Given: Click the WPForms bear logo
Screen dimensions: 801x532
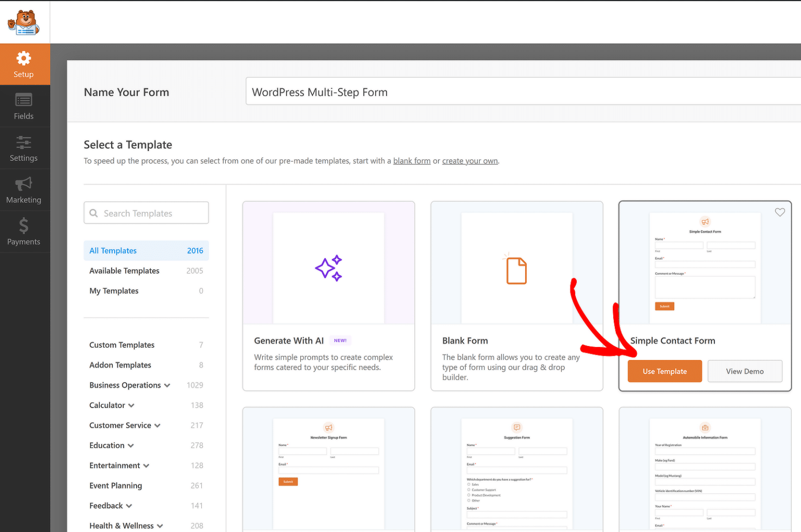Looking at the screenshot, I should pos(23,22).
